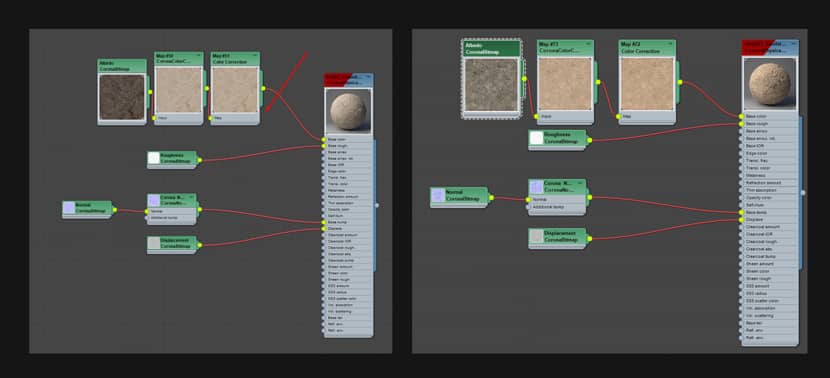This screenshot has width=830, height=378.
Task: Click the Normal CoronaBitmap icon in left graph
Action: (69, 208)
